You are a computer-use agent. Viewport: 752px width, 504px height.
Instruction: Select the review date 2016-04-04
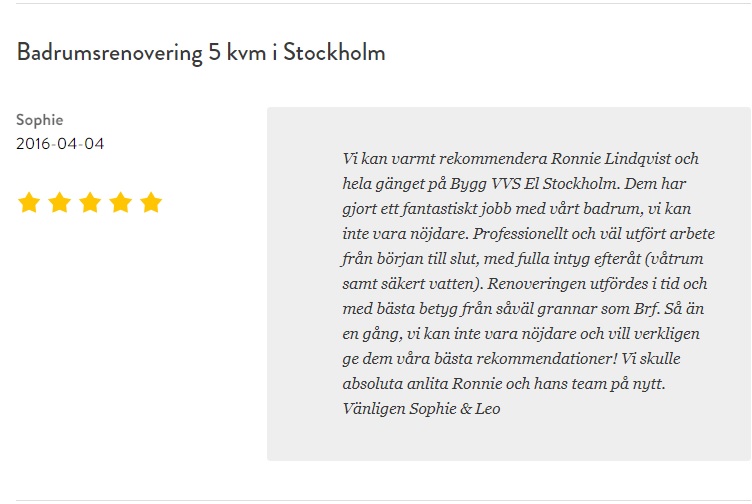[x=60, y=144]
